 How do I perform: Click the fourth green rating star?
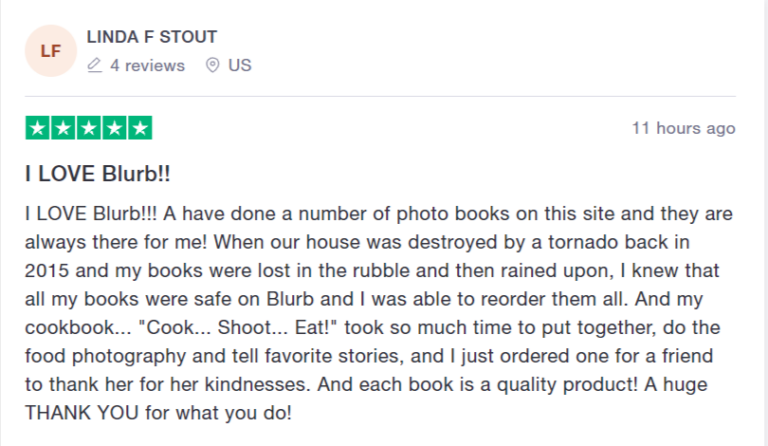pos(114,128)
